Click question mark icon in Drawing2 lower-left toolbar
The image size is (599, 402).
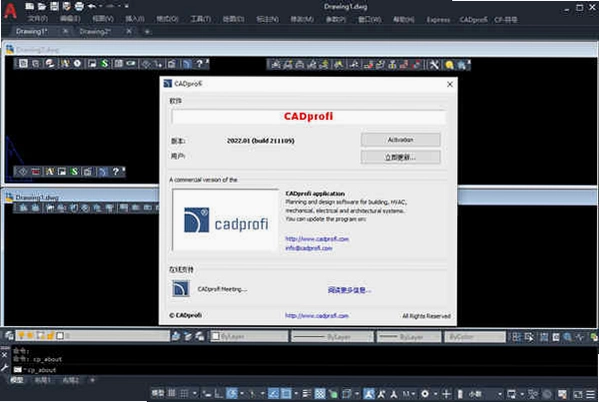coord(115,172)
